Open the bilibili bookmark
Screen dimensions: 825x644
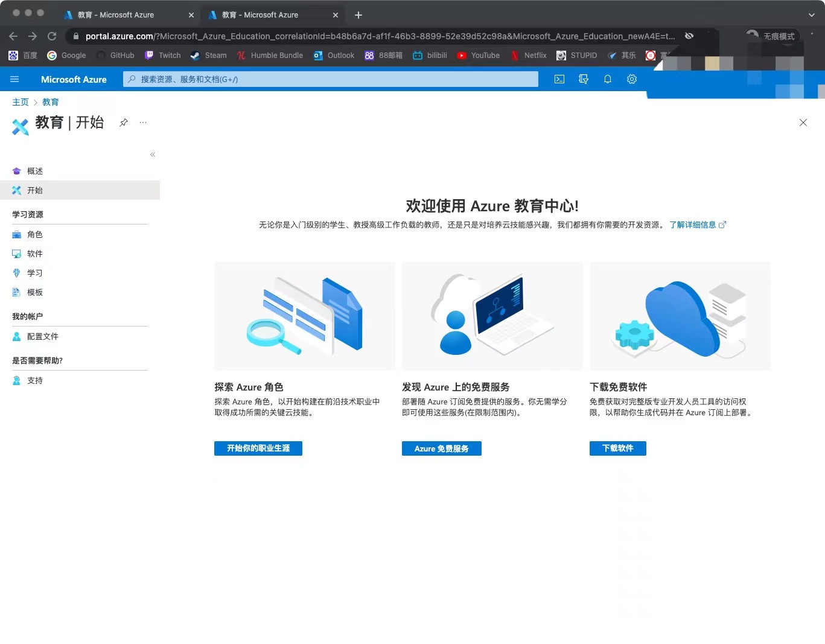coord(430,56)
